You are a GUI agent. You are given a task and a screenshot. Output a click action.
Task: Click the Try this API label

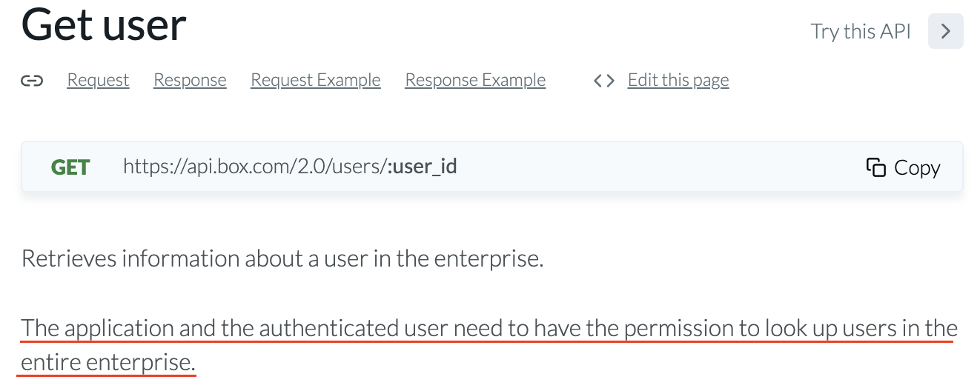861,32
